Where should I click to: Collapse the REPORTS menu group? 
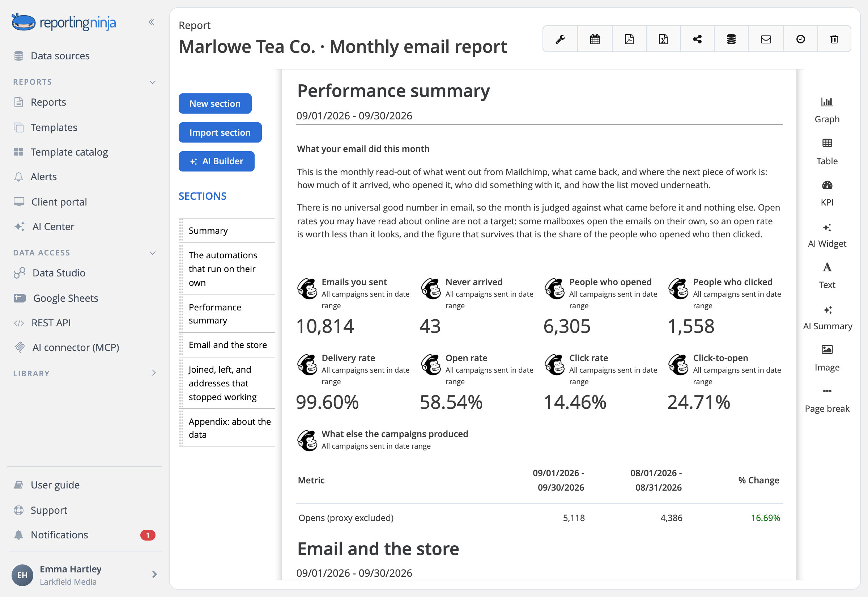(x=153, y=82)
